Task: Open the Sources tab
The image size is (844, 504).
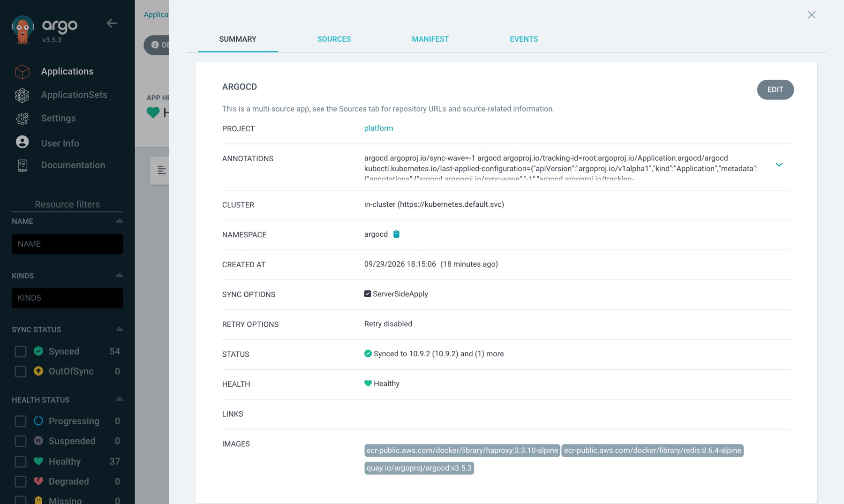Action: click(x=334, y=39)
